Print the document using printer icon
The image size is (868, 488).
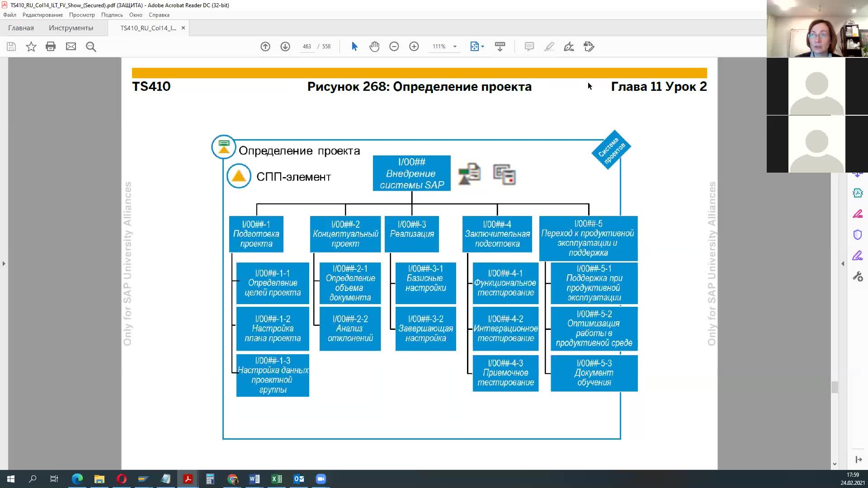click(x=51, y=47)
